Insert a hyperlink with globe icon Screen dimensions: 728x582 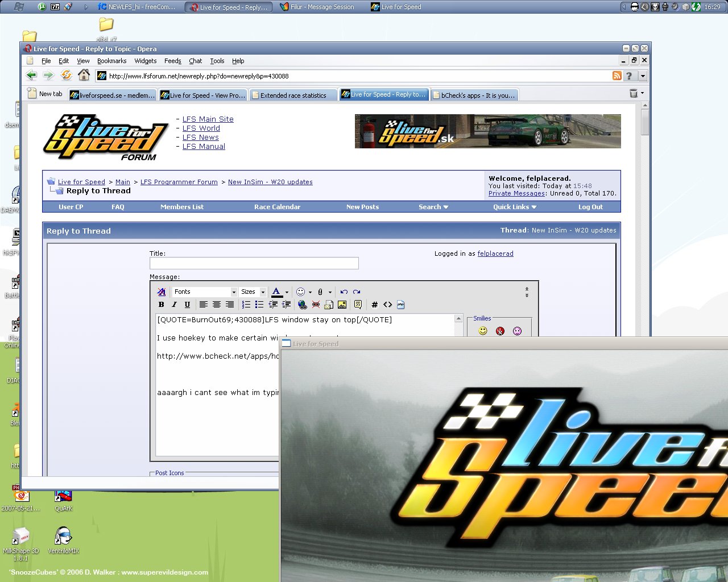[x=302, y=305]
